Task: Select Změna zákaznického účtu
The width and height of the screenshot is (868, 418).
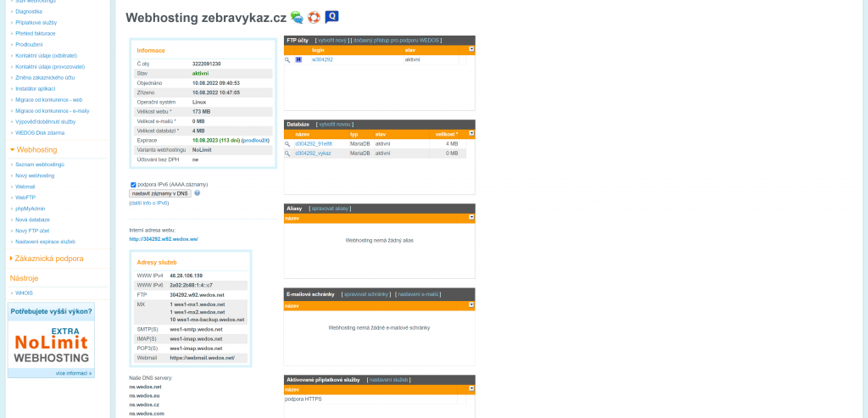Action: (45, 77)
